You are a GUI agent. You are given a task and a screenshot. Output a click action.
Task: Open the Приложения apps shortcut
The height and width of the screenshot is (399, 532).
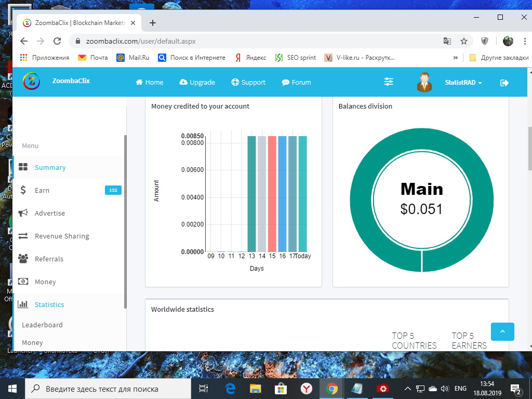coord(45,58)
